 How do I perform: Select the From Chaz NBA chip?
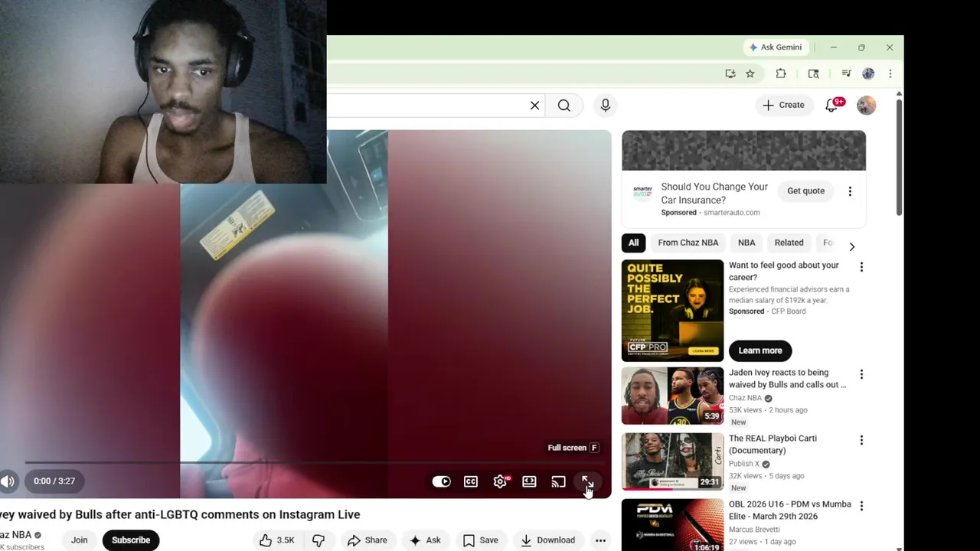coord(688,243)
